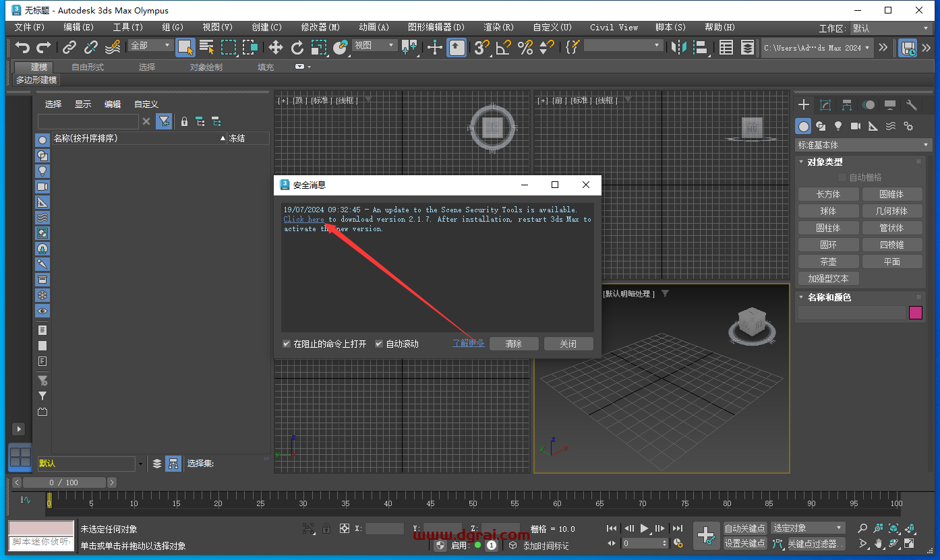
Task: Select the Move tool
Action: coord(276,47)
